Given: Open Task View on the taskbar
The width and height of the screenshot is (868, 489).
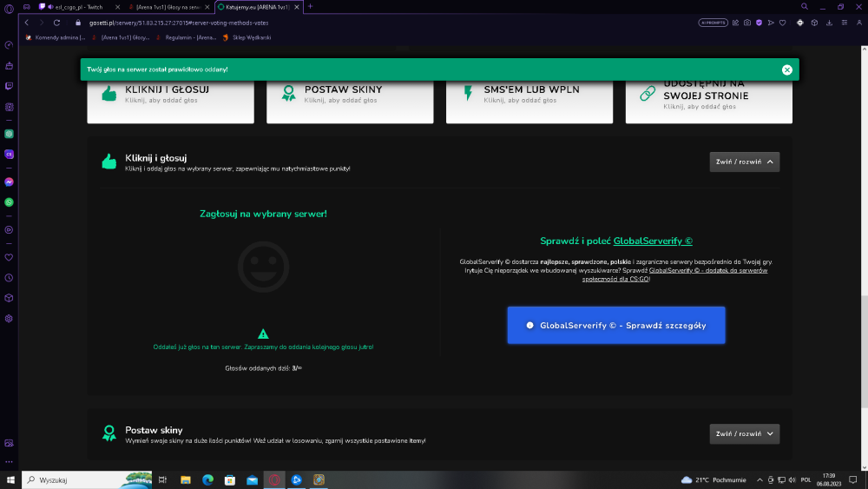Looking at the screenshot, I should coord(163,479).
